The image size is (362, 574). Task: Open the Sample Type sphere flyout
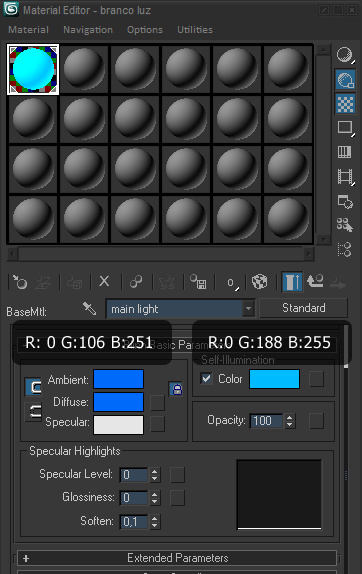point(345,55)
